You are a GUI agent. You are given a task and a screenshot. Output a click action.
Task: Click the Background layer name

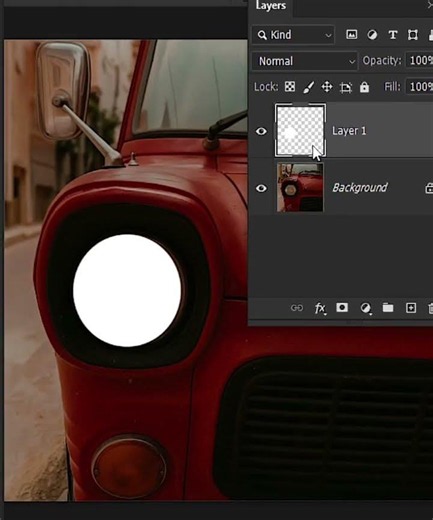[x=360, y=188]
